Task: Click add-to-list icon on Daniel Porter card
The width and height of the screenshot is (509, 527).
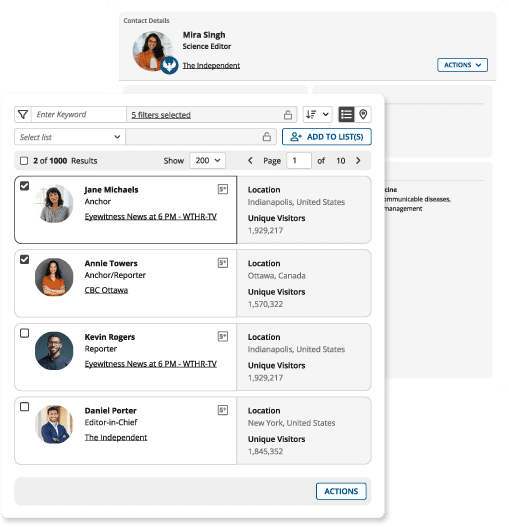Action: tap(223, 410)
